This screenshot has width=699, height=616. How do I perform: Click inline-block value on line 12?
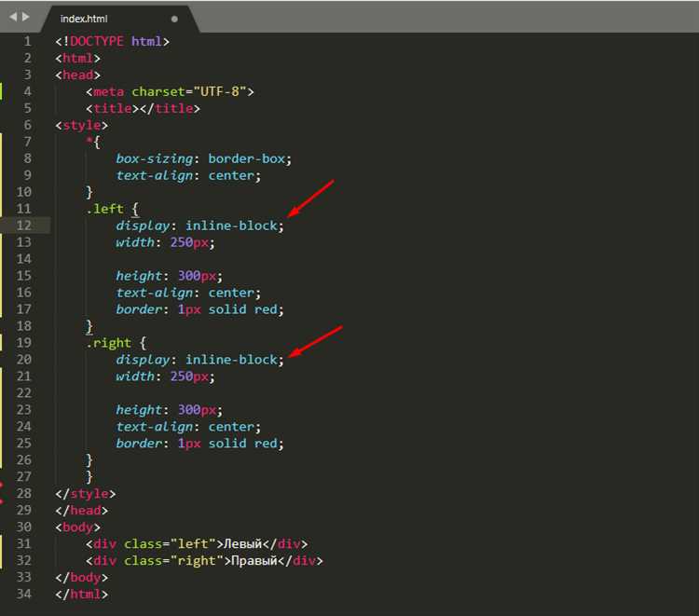231,226
